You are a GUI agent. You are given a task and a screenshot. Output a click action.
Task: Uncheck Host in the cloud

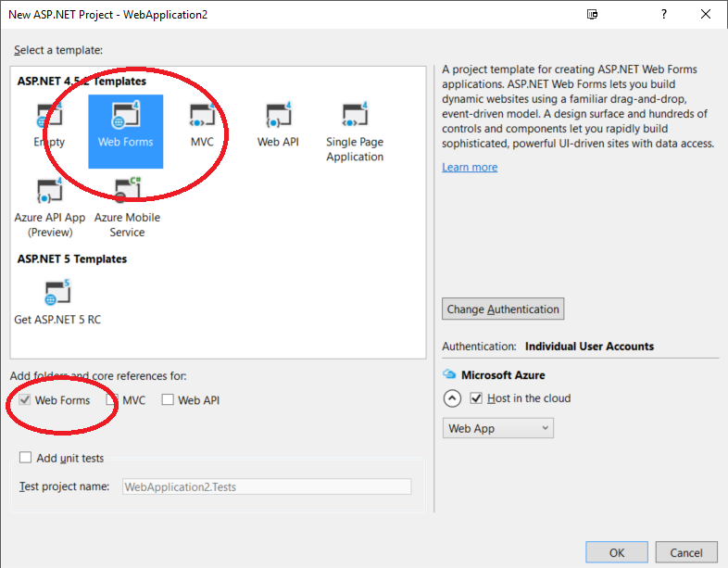[x=476, y=398]
